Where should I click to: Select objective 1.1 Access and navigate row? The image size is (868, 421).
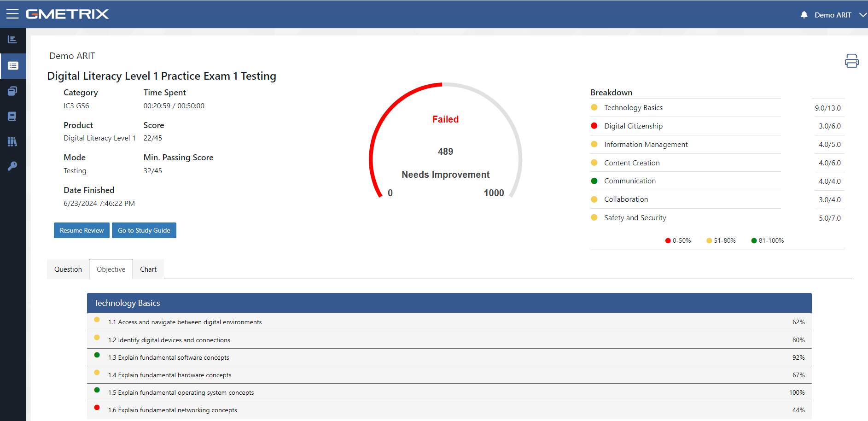coord(449,322)
